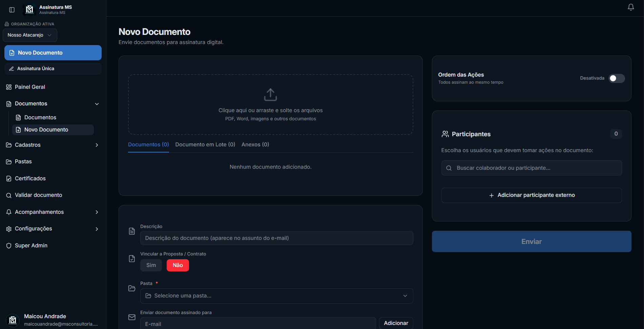This screenshot has height=329, width=644.
Task: Click the Validar documento search icon
Action: pyautogui.click(x=9, y=195)
